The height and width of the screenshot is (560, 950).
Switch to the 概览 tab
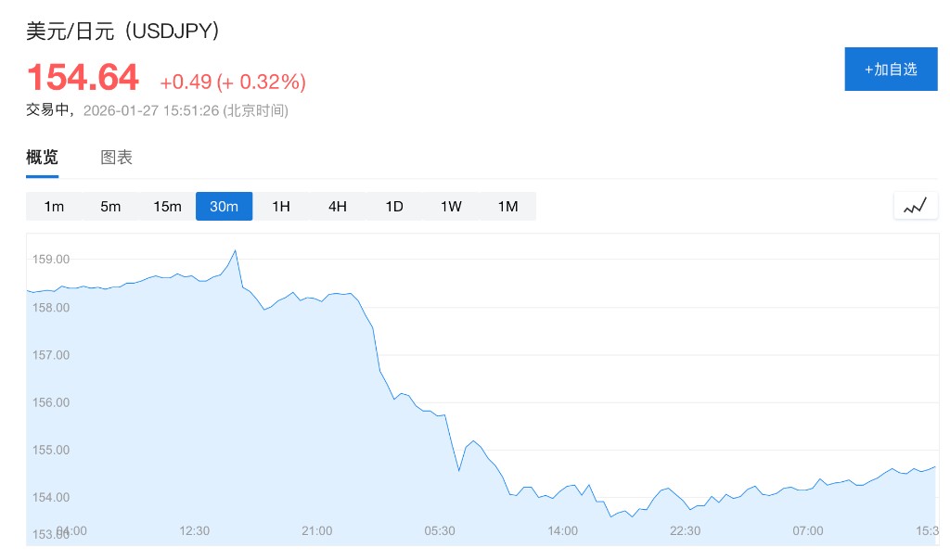42,158
